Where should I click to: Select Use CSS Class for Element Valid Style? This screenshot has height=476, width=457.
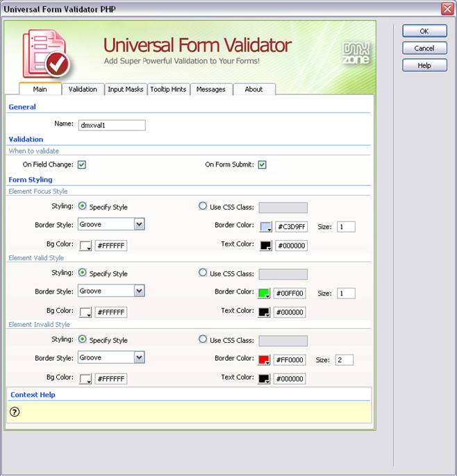click(203, 273)
